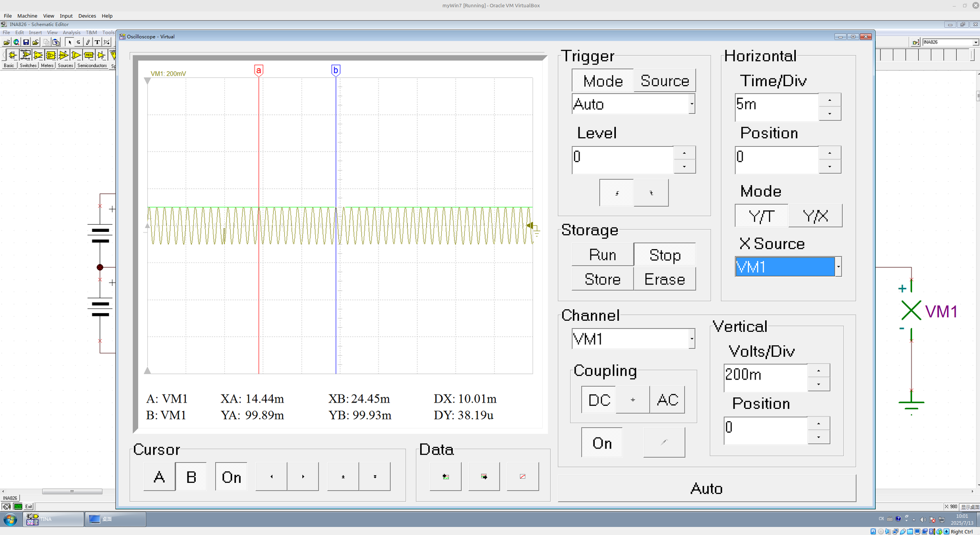This screenshot has width=980, height=535.
Task: Expand the X Source VM1 dropdown
Action: point(838,267)
